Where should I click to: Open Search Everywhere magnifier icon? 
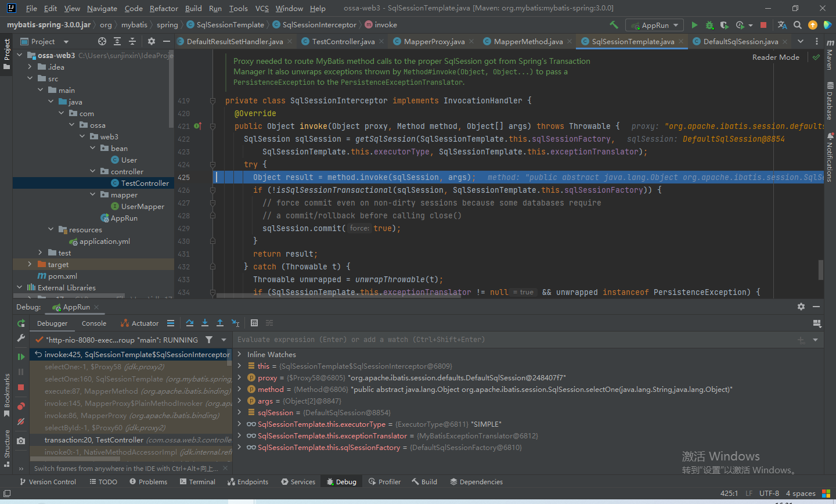[798, 25]
